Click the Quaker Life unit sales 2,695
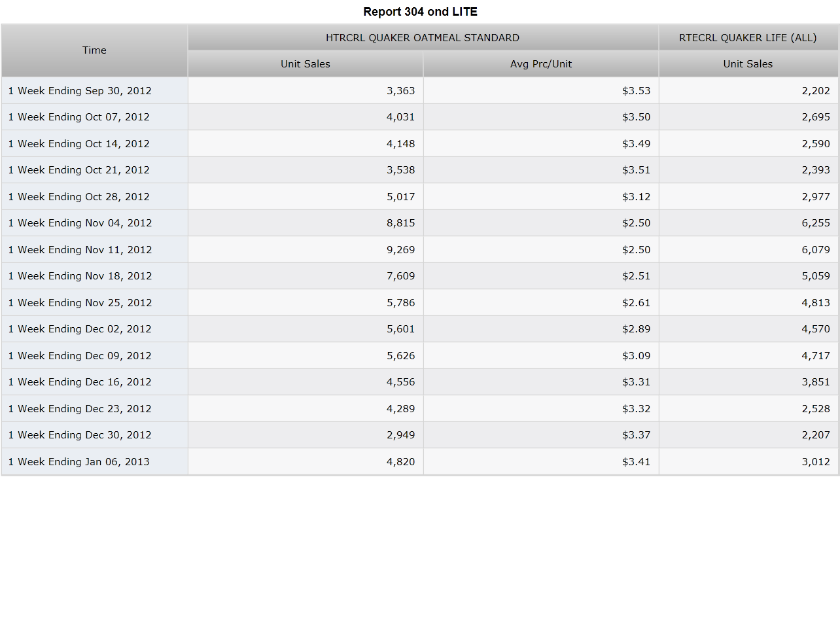This screenshot has height=619, width=840. (816, 117)
